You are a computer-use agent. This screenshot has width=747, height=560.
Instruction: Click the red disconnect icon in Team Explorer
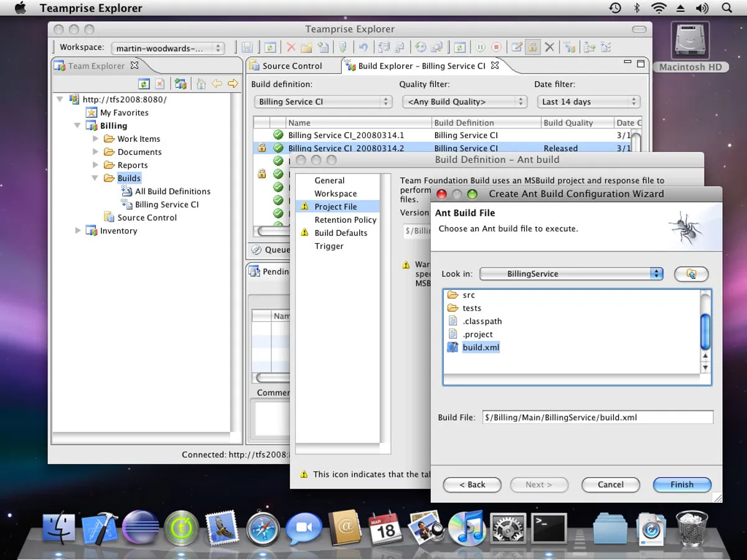click(160, 84)
